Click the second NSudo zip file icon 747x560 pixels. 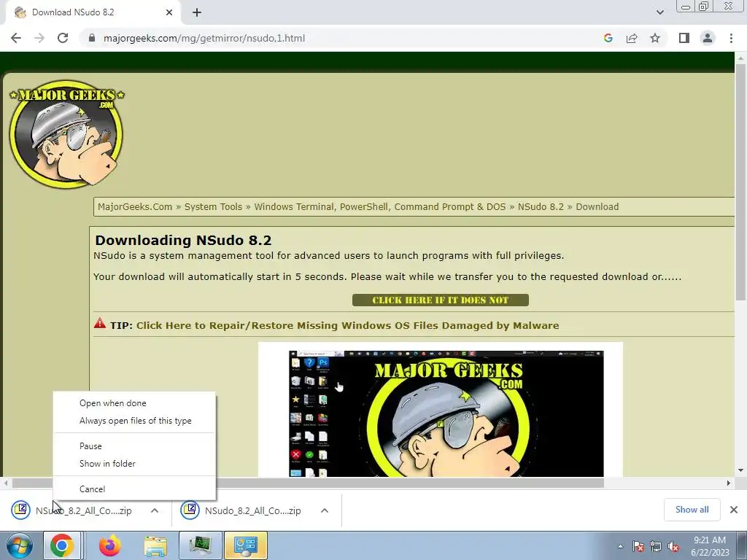tap(190, 510)
